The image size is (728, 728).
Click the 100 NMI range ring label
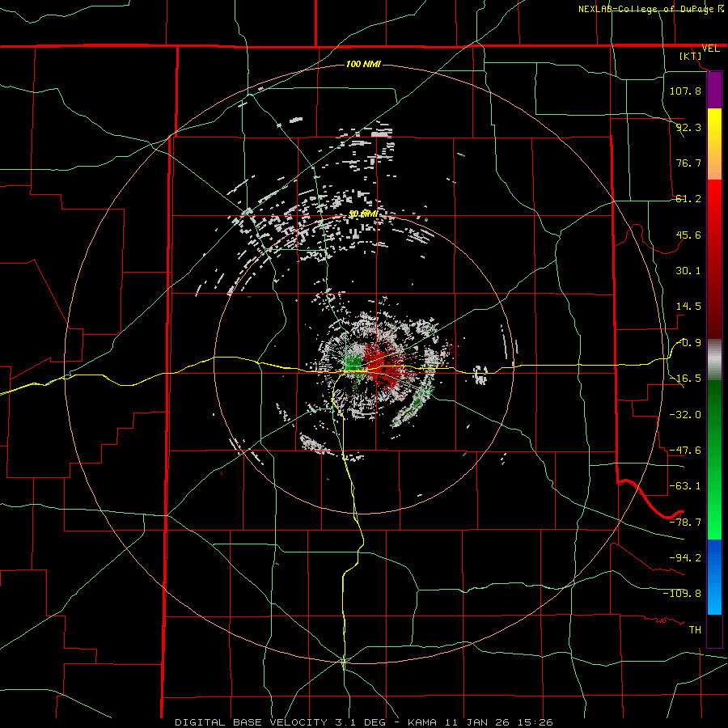click(x=363, y=64)
